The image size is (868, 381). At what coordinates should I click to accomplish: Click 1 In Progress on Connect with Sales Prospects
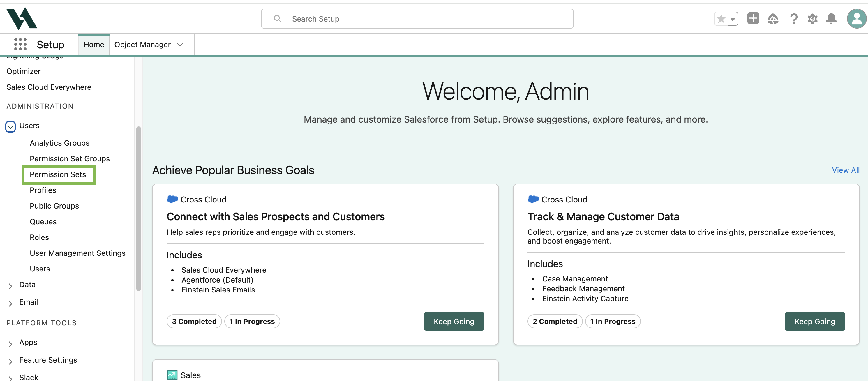(x=252, y=321)
